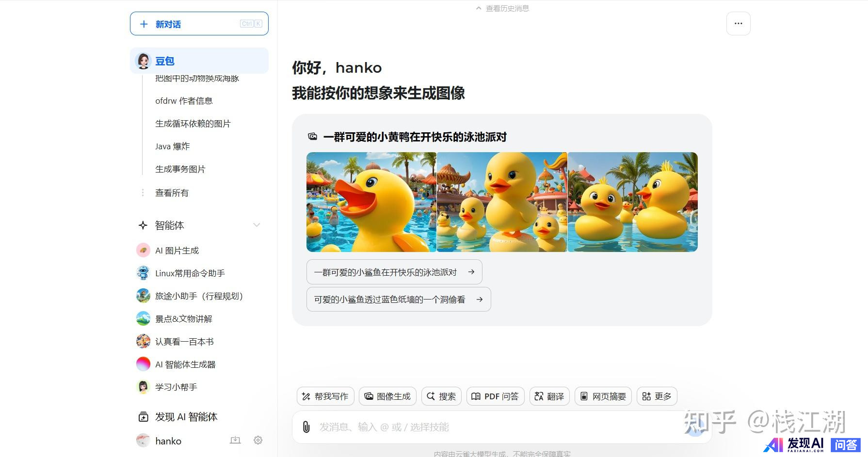The height and width of the screenshot is (457, 868).
Task: Open the three-dot more options menu
Action: point(738,24)
